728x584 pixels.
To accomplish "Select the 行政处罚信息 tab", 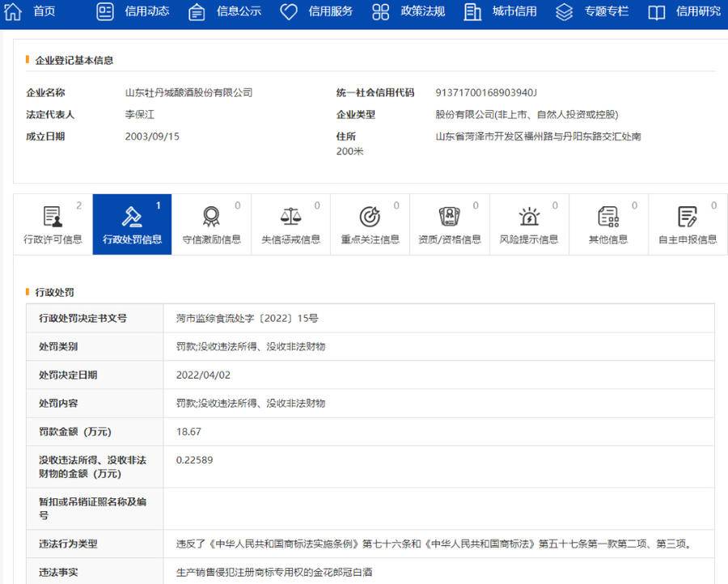I will (132, 225).
